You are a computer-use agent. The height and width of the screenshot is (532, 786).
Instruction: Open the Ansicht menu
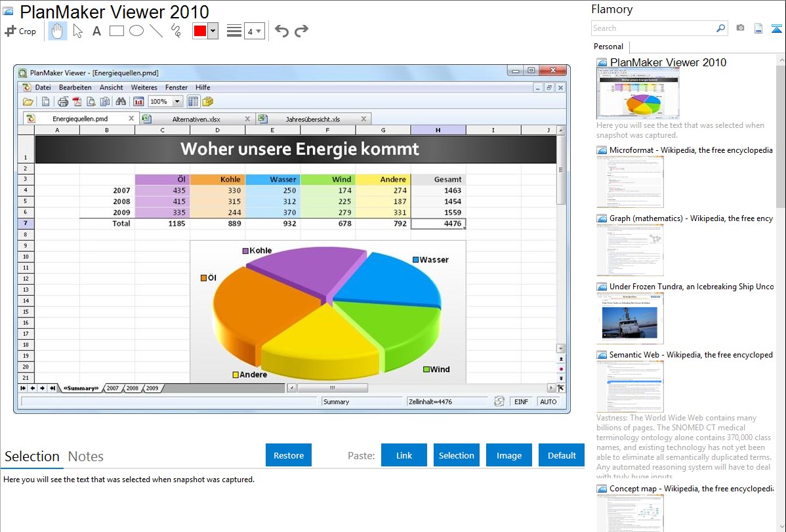click(112, 87)
